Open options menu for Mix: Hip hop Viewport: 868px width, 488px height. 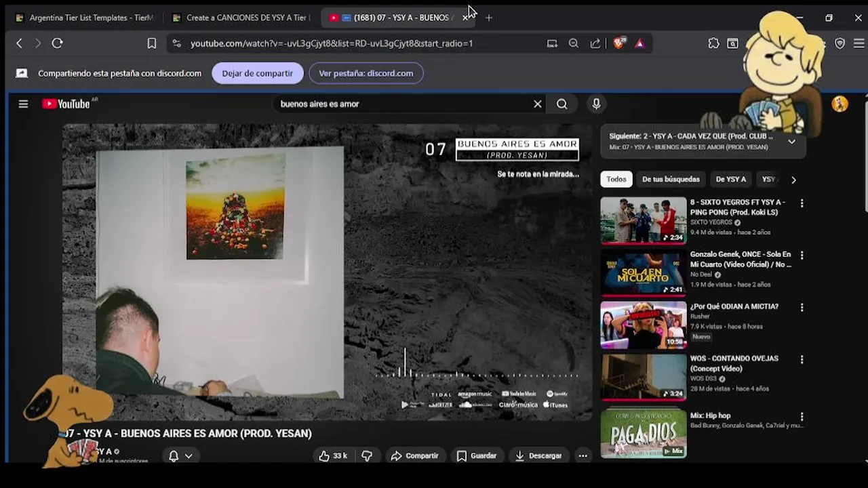[802, 417]
